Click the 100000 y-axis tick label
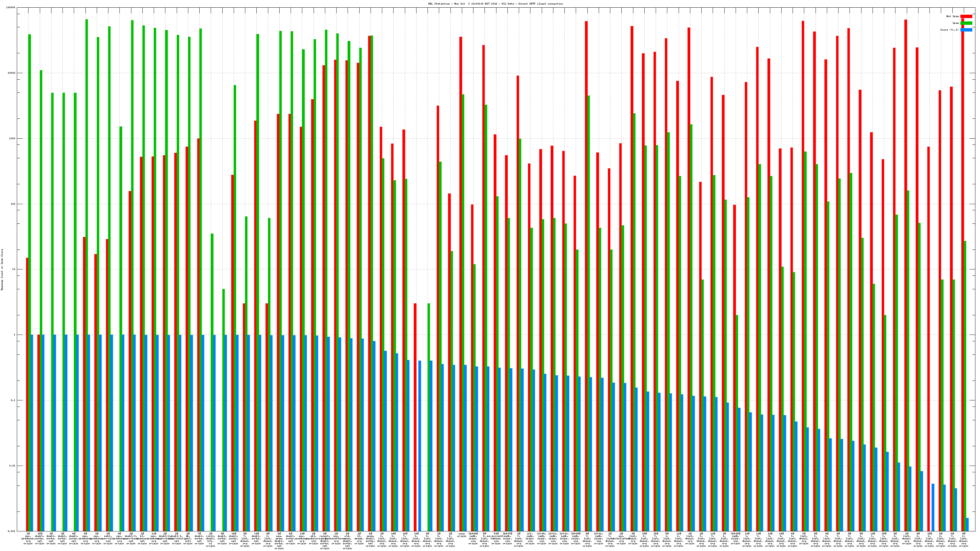 11,8
